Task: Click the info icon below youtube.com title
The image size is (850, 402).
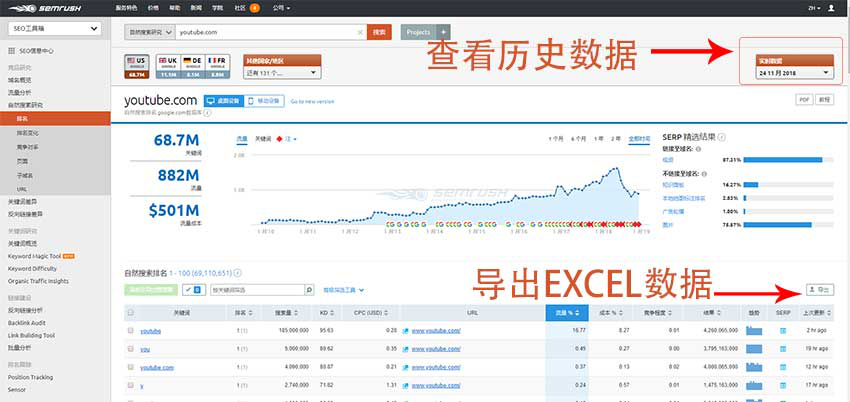Action: click(208, 113)
